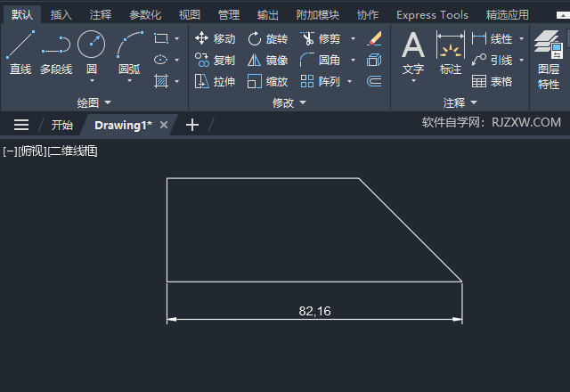This screenshot has width=570, height=392.
Task: Open the Annotate (注释) ribbon tab
Action: pyautogui.click(x=101, y=15)
